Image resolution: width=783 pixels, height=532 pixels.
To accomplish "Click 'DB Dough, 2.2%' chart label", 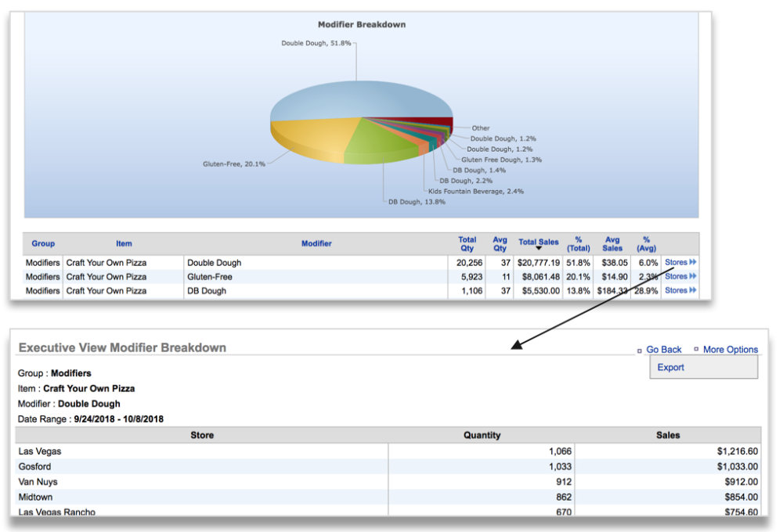I will 466,181.
